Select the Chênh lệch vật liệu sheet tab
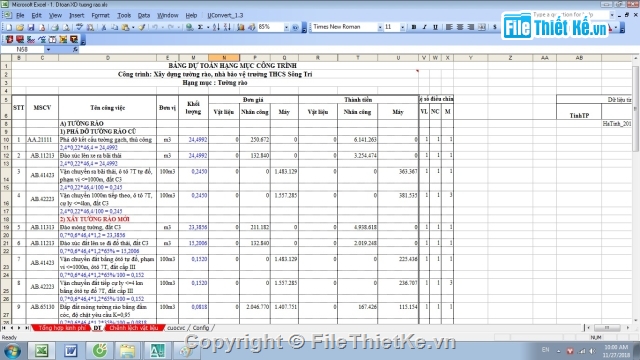The height and width of the screenshot is (360, 640). click(133, 328)
